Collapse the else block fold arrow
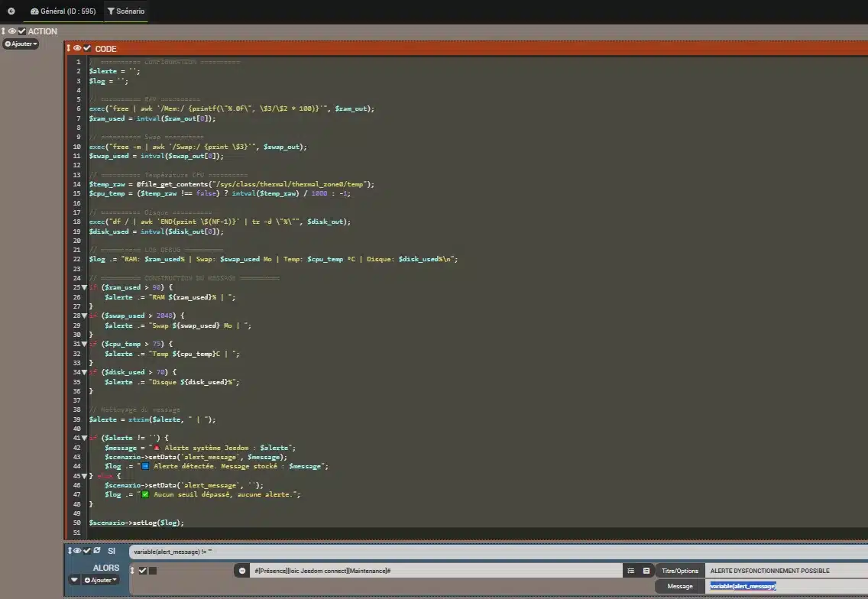868x599 pixels. click(84, 476)
